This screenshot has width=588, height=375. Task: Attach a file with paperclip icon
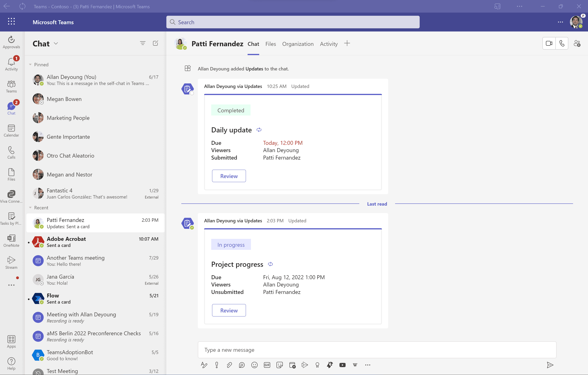click(x=229, y=365)
